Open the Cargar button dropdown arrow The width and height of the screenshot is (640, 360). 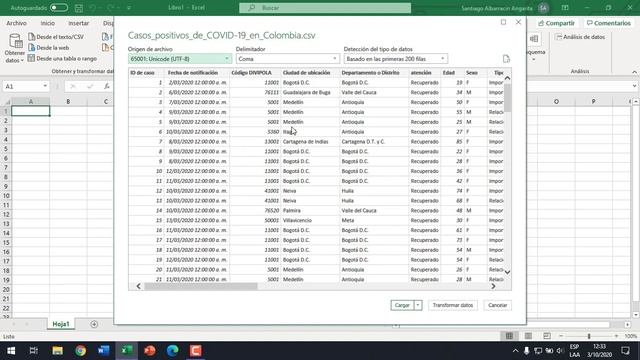coord(418,305)
